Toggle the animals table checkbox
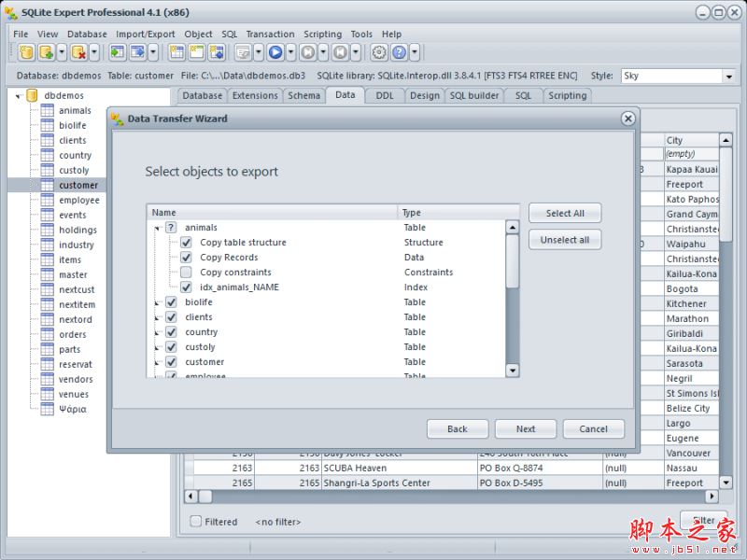Screen dimensions: 747x560 click(171, 228)
